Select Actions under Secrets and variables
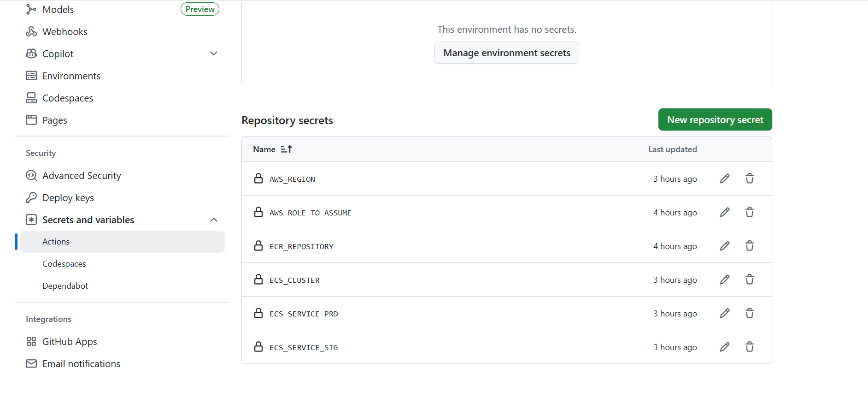 click(123, 242)
